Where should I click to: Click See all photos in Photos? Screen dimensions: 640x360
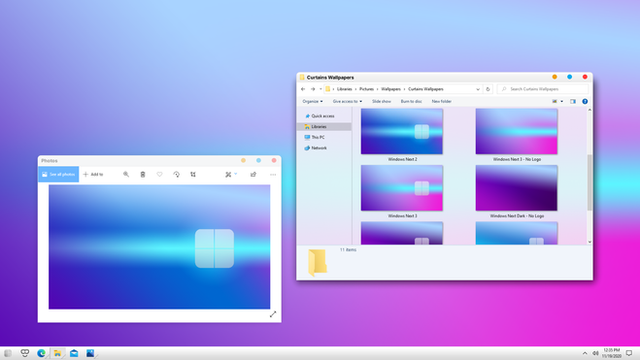click(59, 174)
